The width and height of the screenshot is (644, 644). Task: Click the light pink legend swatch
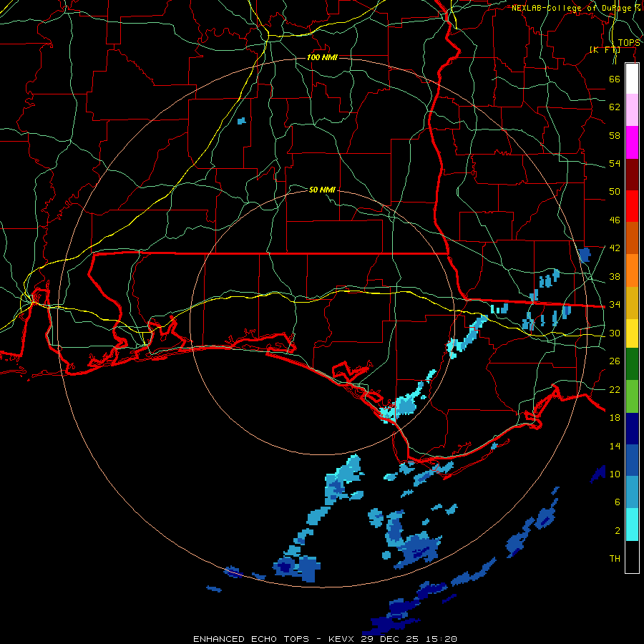(632, 110)
